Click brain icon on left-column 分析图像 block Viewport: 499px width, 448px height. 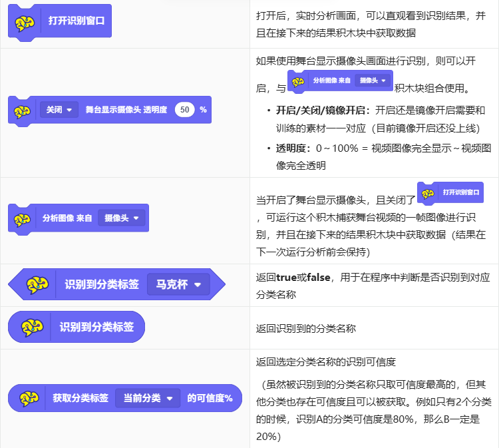pos(23,218)
